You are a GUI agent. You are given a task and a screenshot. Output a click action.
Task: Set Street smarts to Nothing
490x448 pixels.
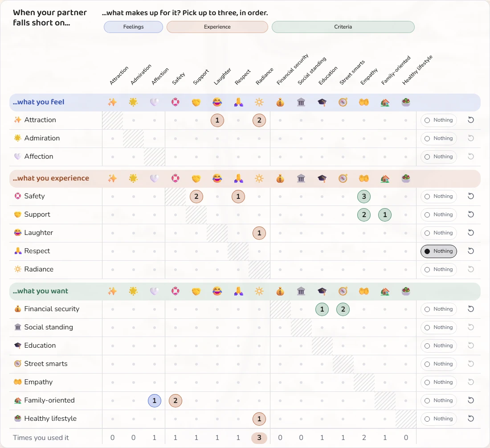tap(439, 364)
